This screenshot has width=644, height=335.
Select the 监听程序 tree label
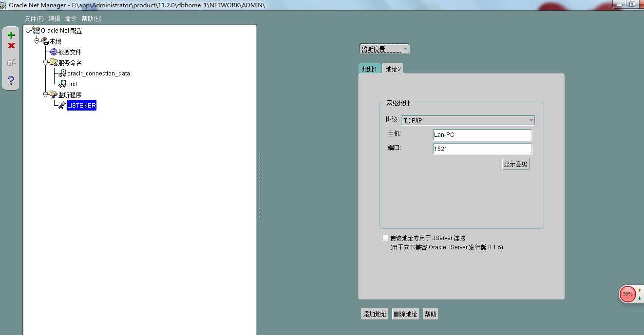coord(70,94)
